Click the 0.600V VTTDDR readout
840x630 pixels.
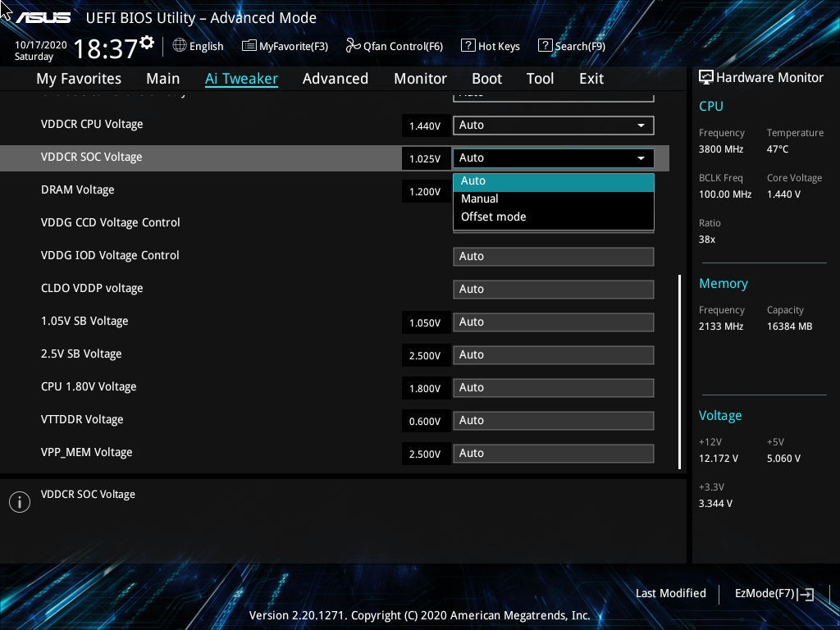click(426, 422)
